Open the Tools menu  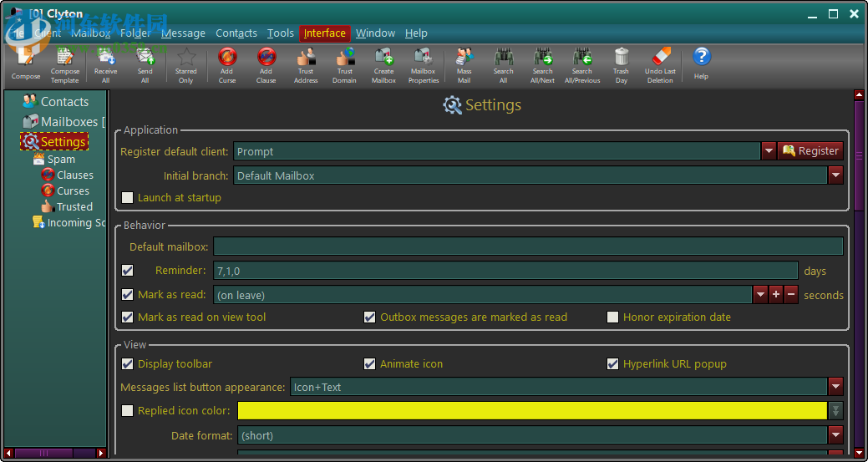[x=281, y=33]
